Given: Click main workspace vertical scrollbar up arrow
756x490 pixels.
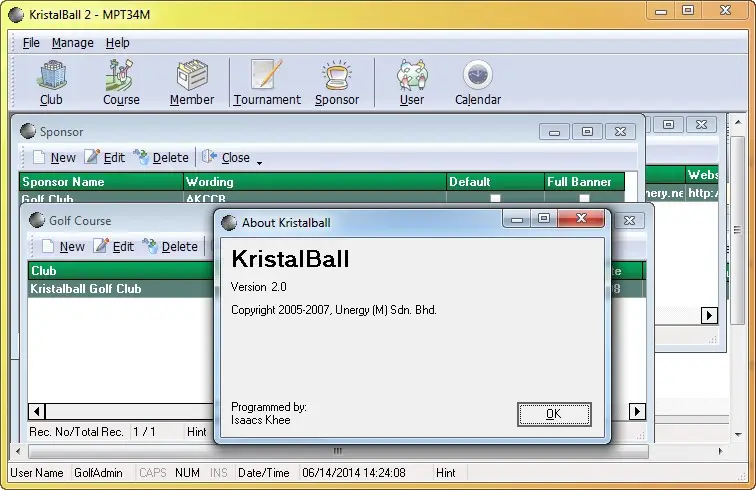Looking at the screenshot, I should [738, 122].
